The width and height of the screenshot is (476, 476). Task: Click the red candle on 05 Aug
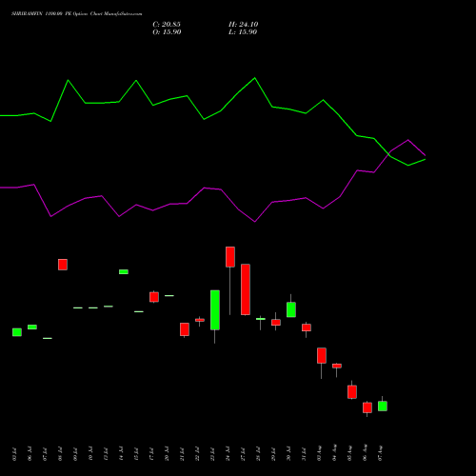click(x=352, y=392)
